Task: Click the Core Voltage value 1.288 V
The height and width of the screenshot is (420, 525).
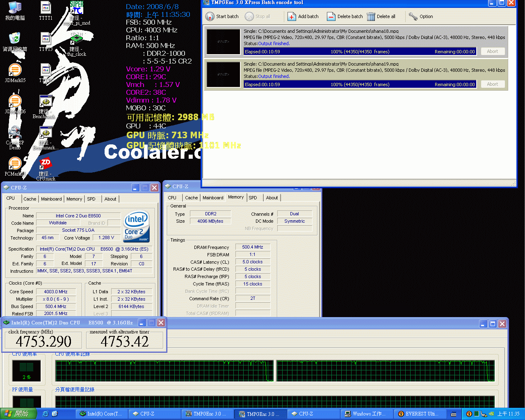Action: pyautogui.click(x=106, y=237)
